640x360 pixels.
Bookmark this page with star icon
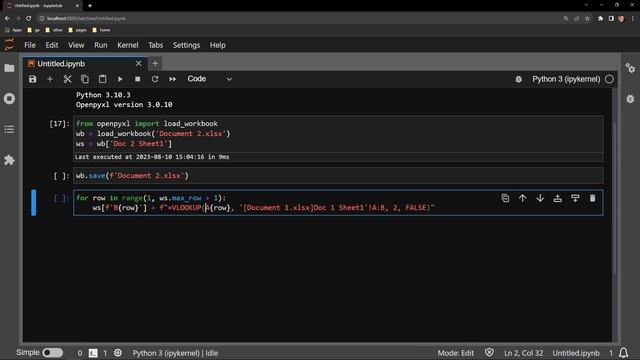[x=587, y=18]
